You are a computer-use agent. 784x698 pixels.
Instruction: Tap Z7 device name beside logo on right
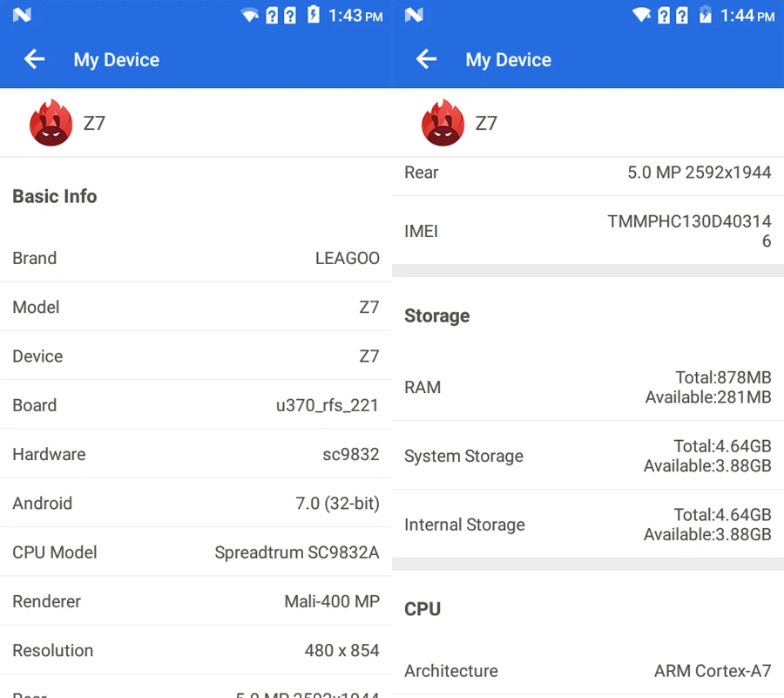[x=486, y=123]
